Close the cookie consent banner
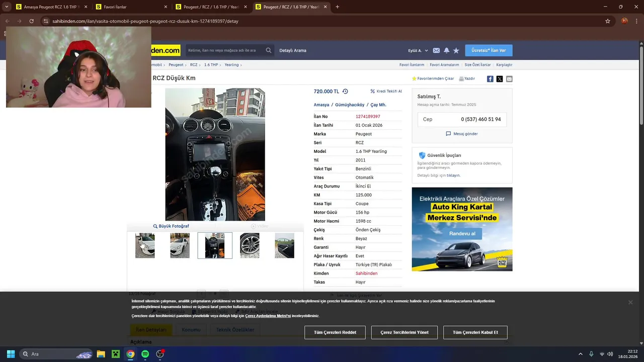This screenshot has width=644, height=362. [630, 302]
